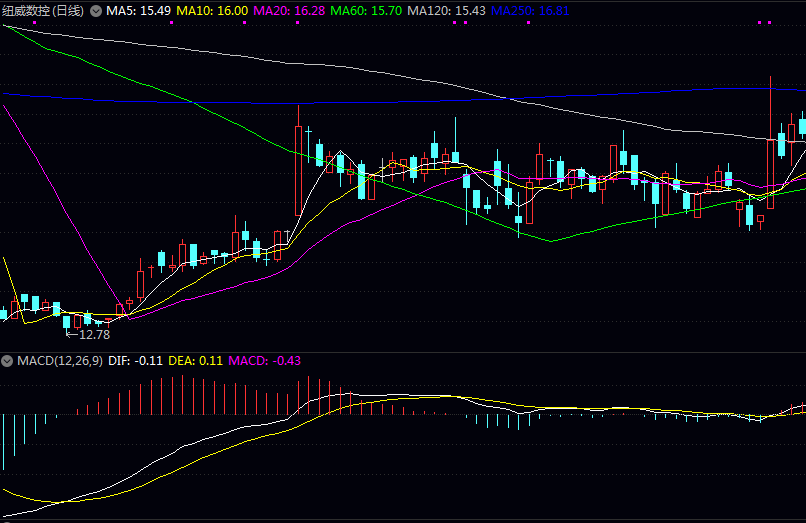Select the MA5: 15.49 label
Viewport: 806px width, 523px height.
138,10
